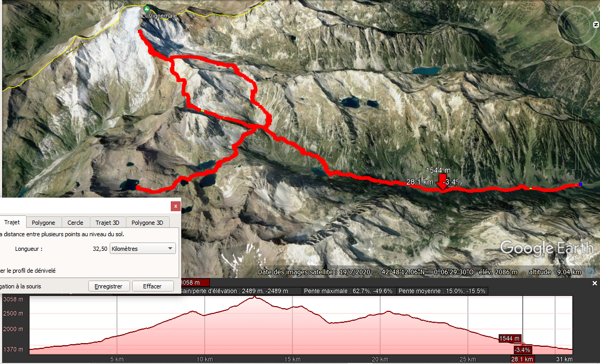Click the Enregistrer button
This screenshot has width=600, height=364.
pos(109,286)
